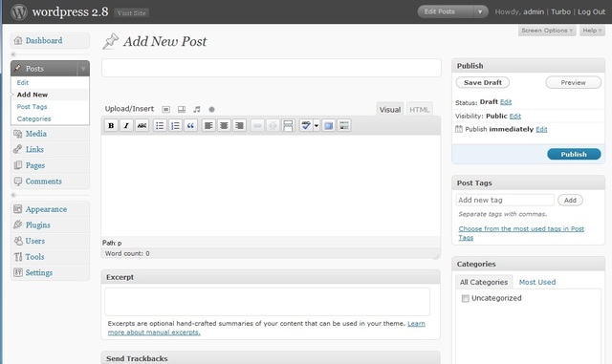The width and height of the screenshot is (612, 364).
Task: Click into the Excerpt text area
Action: 267,302
